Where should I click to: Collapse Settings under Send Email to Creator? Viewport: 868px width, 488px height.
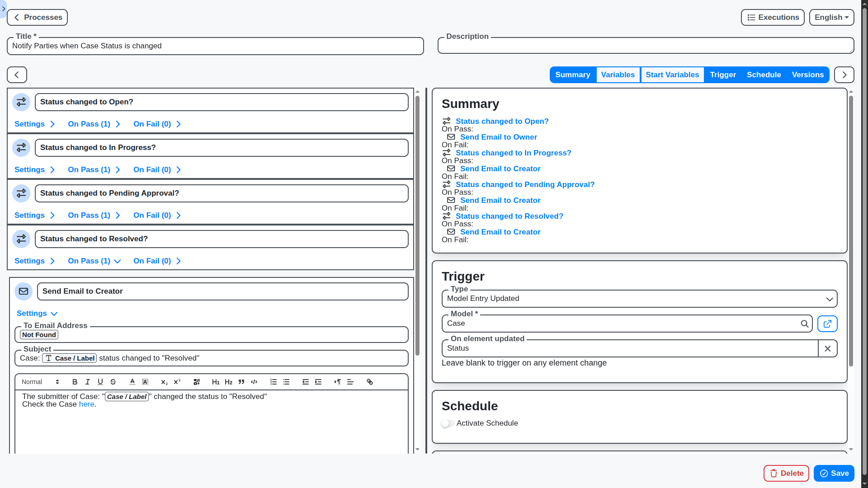click(x=37, y=313)
